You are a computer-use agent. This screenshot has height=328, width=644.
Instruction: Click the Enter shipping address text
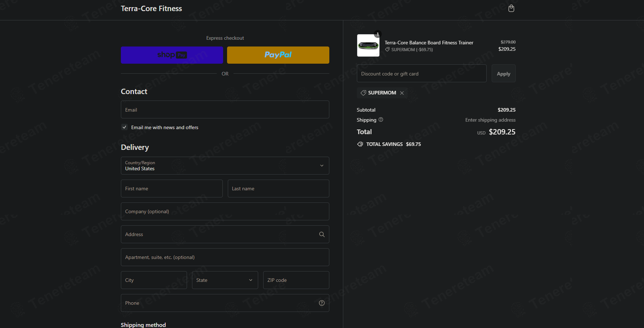pyautogui.click(x=490, y=120)
